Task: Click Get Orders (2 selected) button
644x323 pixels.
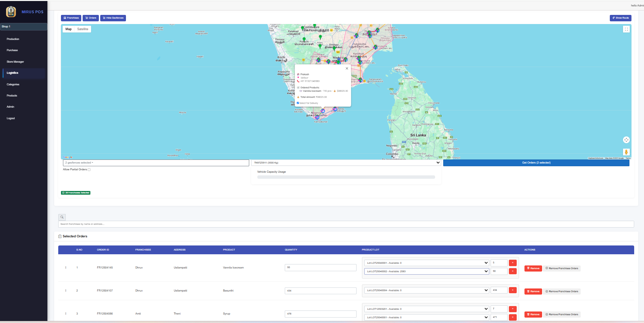Action: 536,163
